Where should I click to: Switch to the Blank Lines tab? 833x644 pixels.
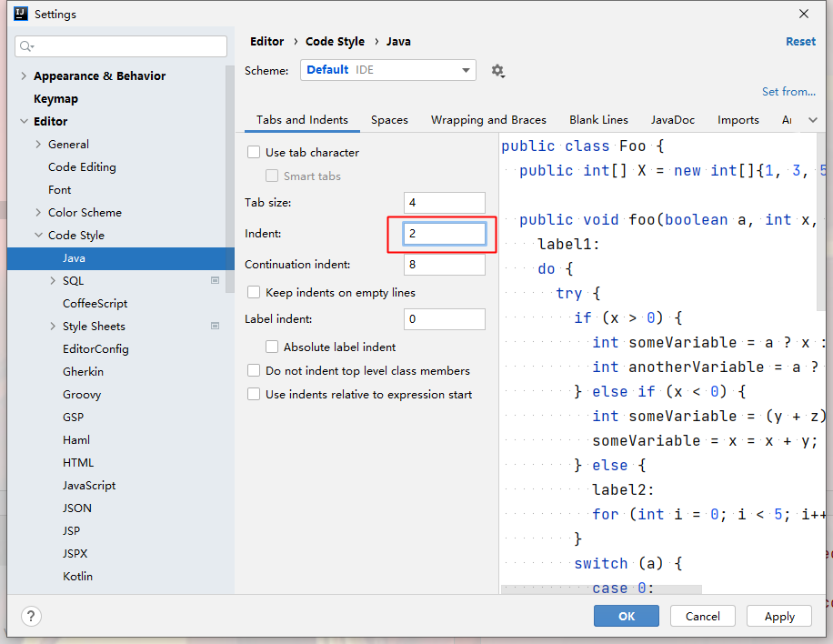pos(598,120)
